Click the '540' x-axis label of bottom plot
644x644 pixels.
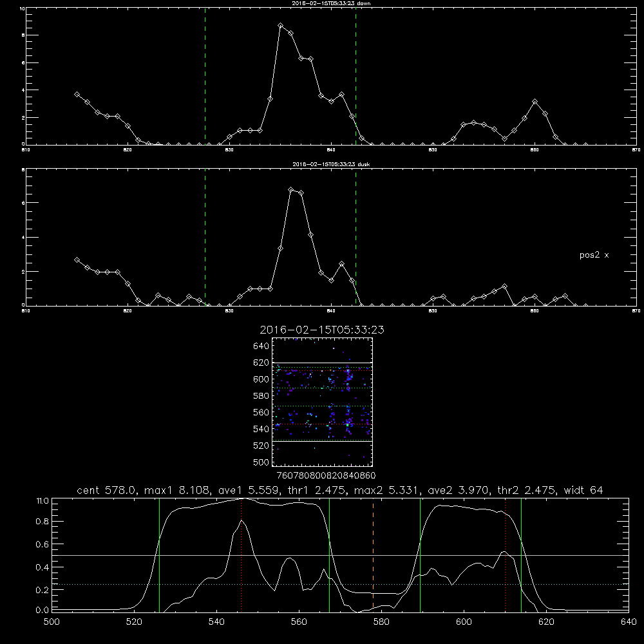click(x=216, y=622)
